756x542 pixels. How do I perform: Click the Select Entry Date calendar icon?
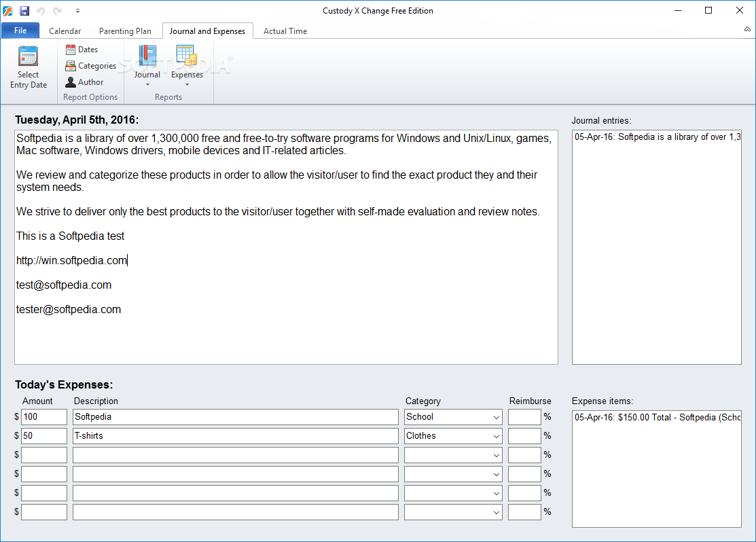point(28,56)
